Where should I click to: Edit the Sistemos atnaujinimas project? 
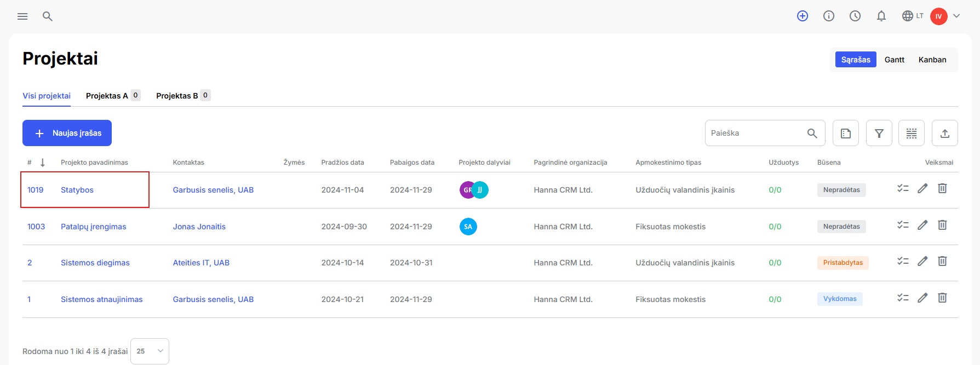coord(922,298)
